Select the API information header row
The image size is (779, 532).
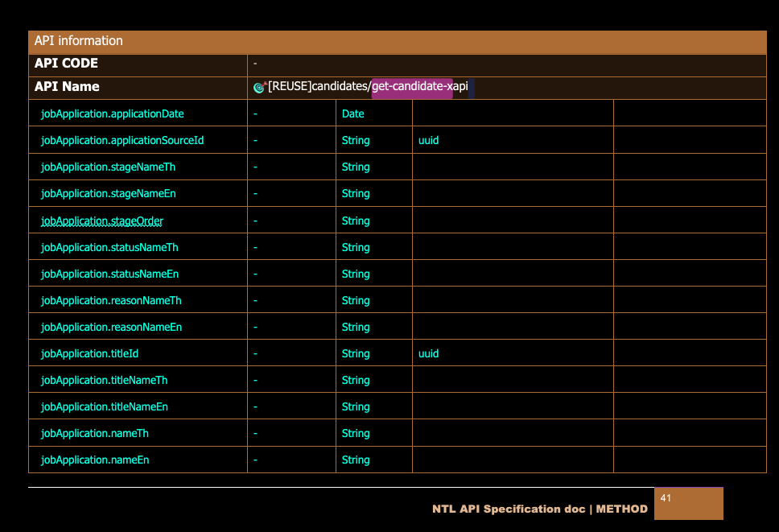tap(398, 41)
